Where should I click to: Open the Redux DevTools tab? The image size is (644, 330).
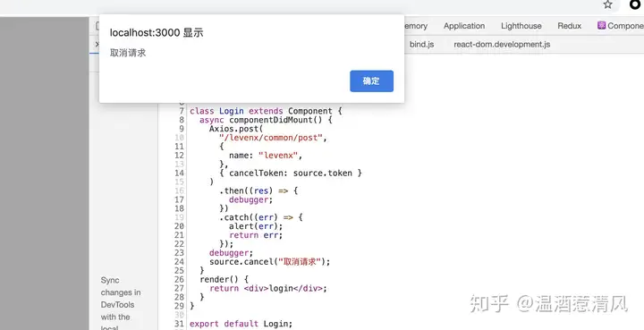click(x=569, y=26)
